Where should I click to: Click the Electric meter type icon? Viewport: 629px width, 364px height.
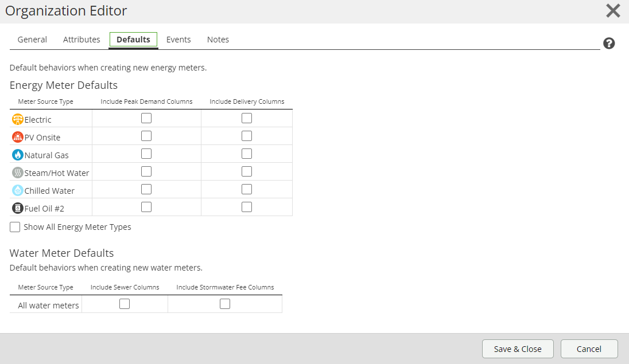point(18,119)
